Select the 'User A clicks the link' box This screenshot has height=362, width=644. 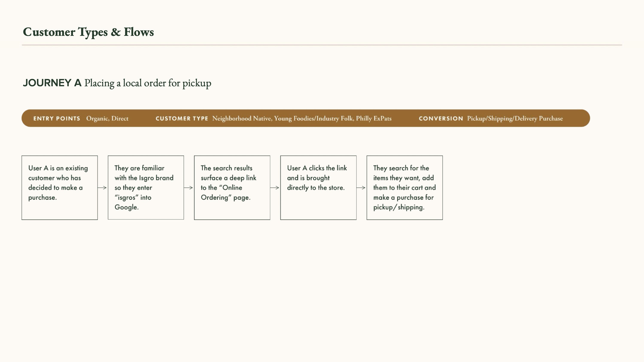[318, 187]
